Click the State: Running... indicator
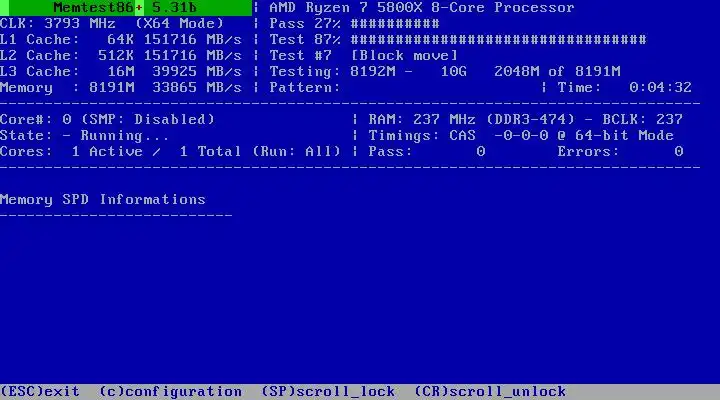Viewport: 720px width, 400px height. click(x=84, y=136)
